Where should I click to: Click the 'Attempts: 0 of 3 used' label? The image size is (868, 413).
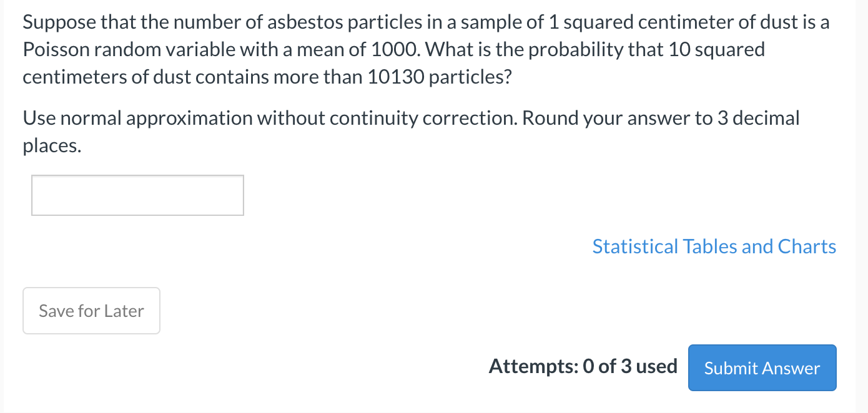583,366
